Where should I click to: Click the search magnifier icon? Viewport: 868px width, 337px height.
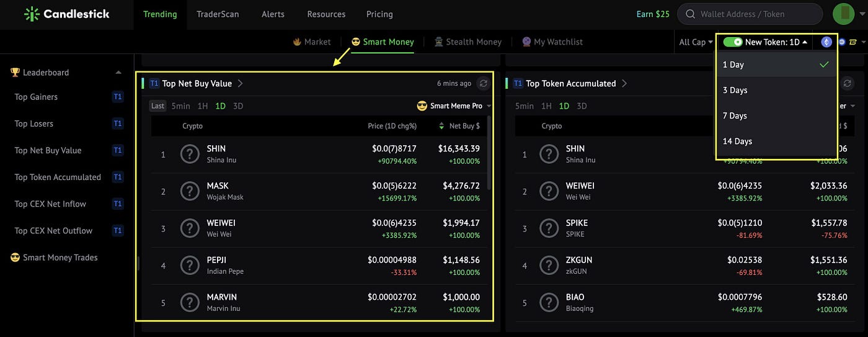(690, 14)
